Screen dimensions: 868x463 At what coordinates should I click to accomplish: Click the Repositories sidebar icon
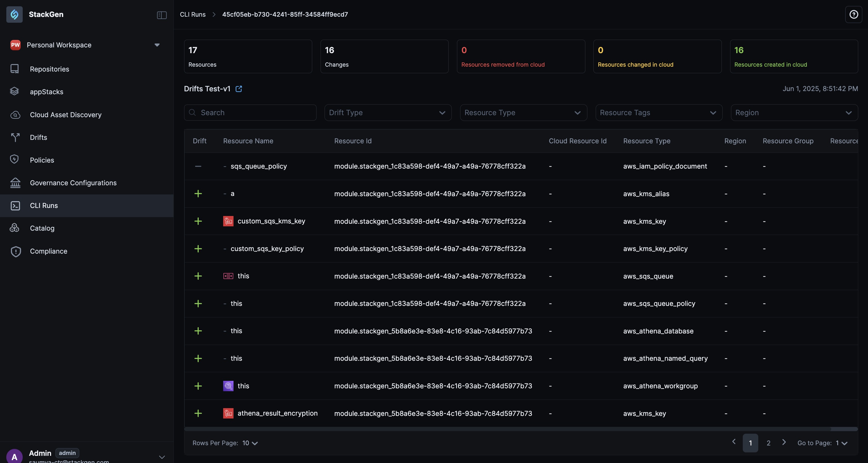(x=14, y=69)
